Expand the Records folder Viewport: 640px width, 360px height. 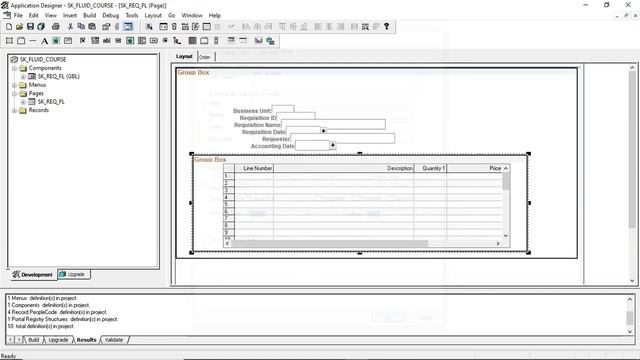tap(14, 111)
